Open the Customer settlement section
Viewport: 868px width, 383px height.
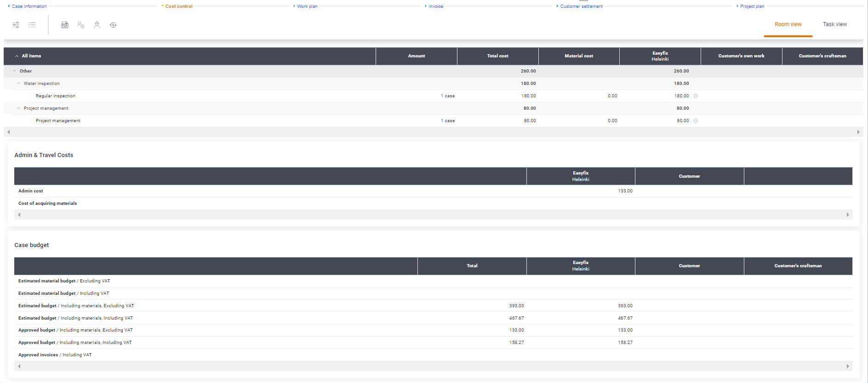click(x=581, y=6)
